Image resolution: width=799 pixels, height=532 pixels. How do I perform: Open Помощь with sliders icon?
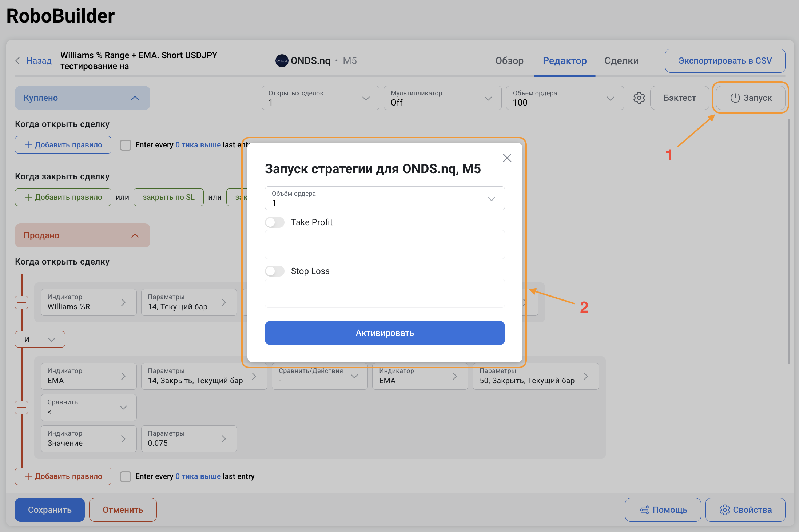pyautogui.click(x=663, y=510)
